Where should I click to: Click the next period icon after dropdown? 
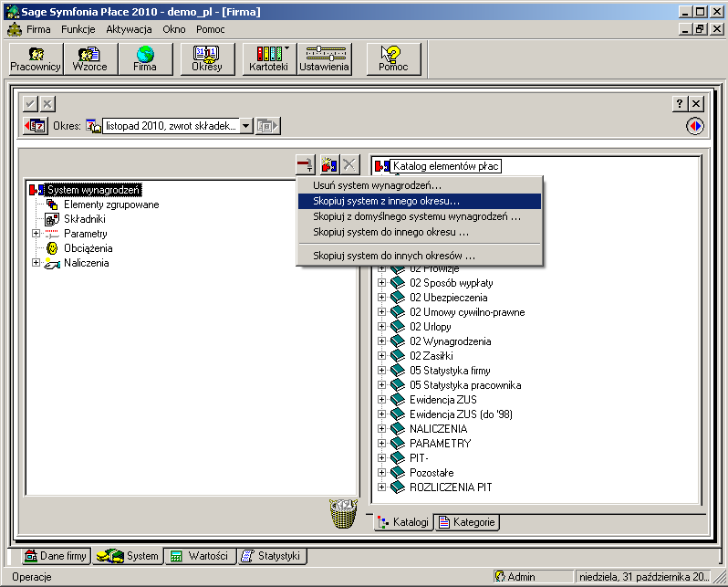[268, 126]
